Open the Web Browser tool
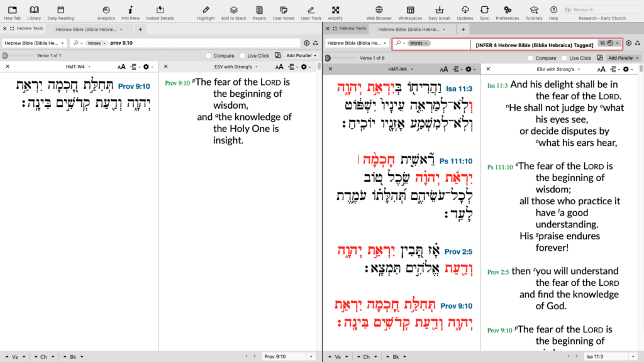Screen dimensions: 644x362 tap(379, 12)
